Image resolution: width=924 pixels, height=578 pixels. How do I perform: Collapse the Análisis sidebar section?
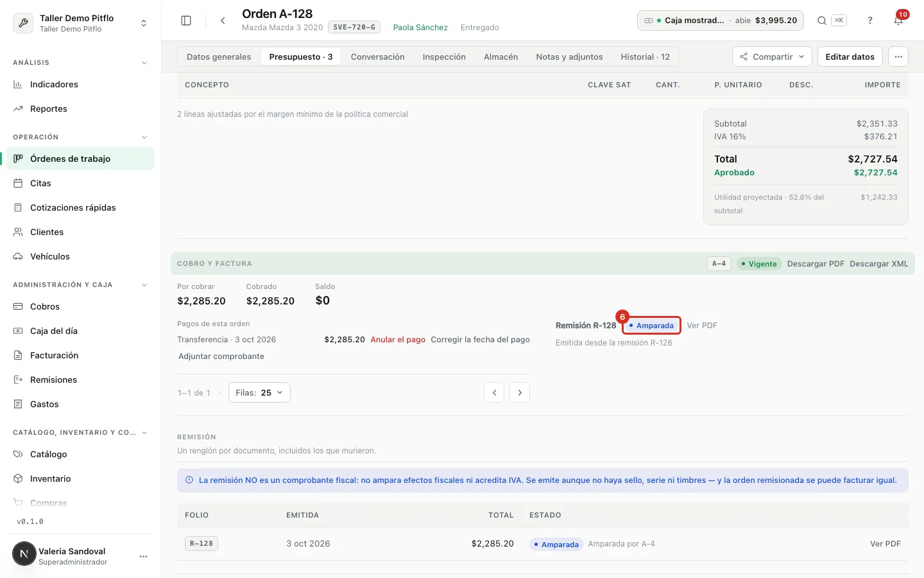(144, 63)
